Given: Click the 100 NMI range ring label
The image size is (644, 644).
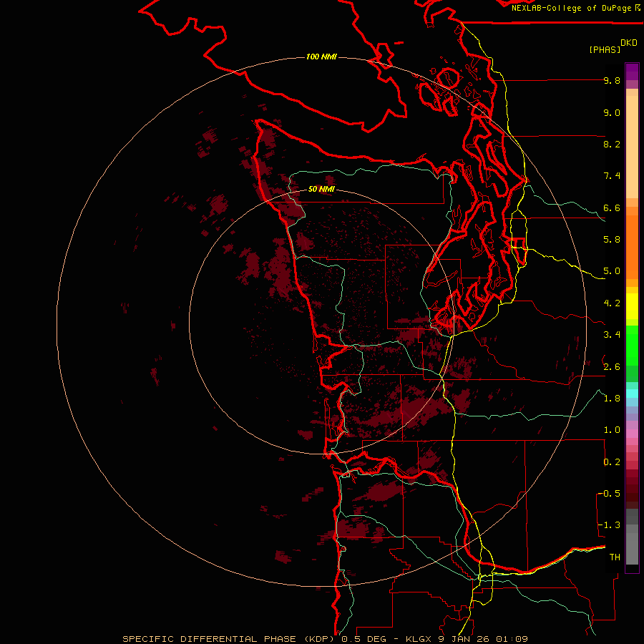Looking at the screenshot, I should pos(321,57).
